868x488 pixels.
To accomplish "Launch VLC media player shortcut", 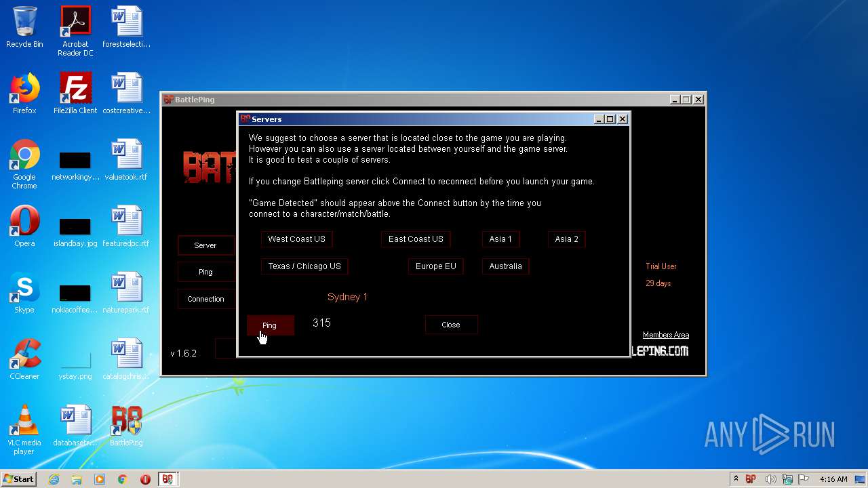I will point(24,430).
